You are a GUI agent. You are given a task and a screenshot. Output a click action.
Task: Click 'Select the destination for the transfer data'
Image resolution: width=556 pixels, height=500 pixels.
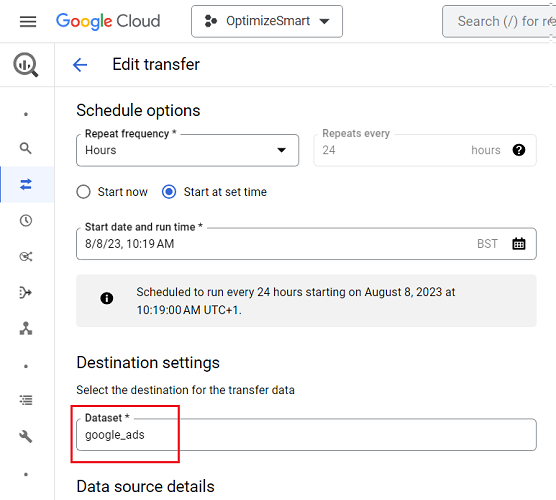[185, 390]
